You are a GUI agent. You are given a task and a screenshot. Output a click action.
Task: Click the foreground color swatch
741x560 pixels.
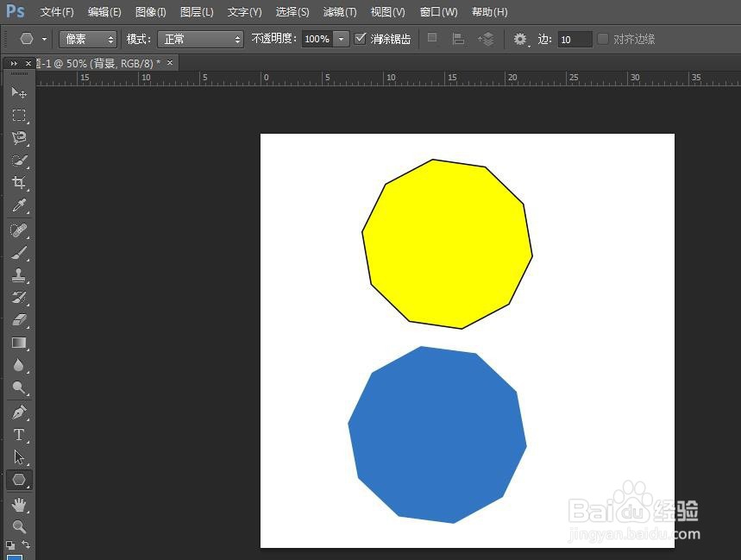click(x=14, y=557)
